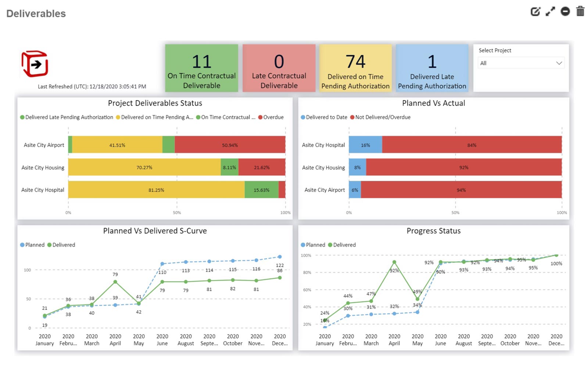
Task: Collapse widget with the minus icon
Action: (565, 11)
